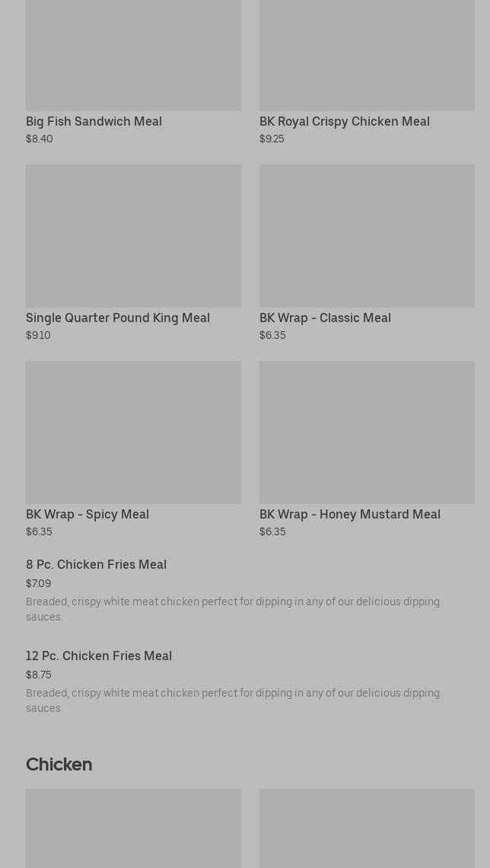The image size is (490, 868).
Task: Select the Single Quarter Pound King Meal picture
Action: [133, 236]
